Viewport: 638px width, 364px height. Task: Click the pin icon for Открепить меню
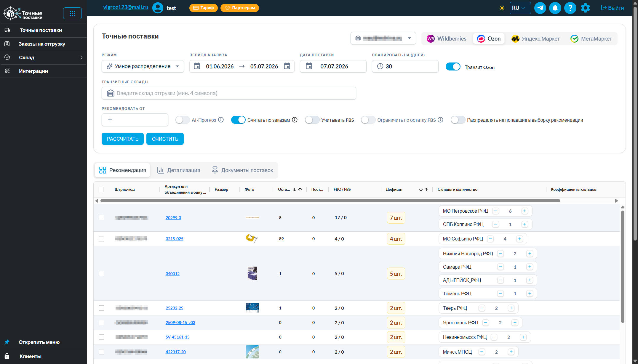point(7,342)
